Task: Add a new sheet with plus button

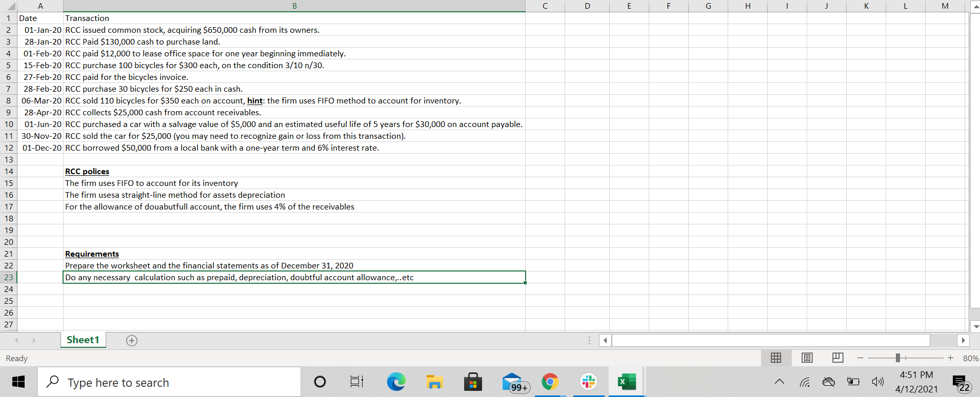Action: [132, 341]
